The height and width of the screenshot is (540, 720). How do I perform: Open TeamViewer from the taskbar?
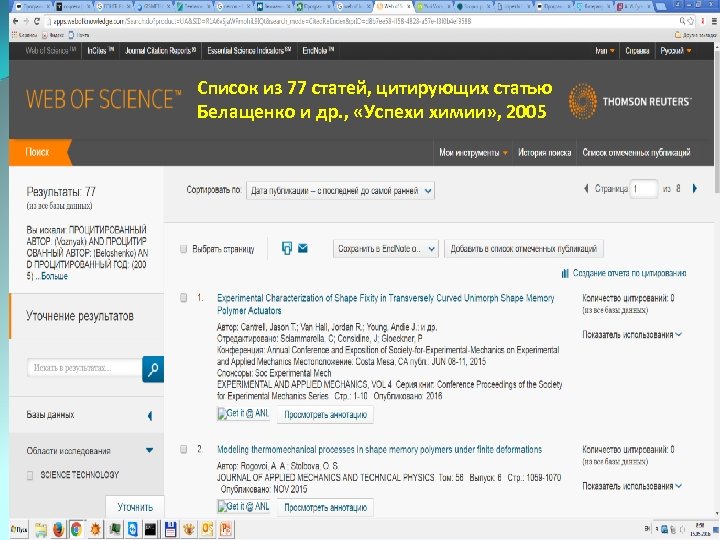pyautogui.click(x=132, y=529)
